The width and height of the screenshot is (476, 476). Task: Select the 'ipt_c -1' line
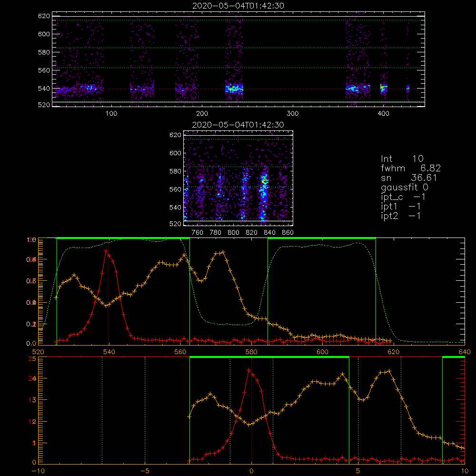[403, 197]
